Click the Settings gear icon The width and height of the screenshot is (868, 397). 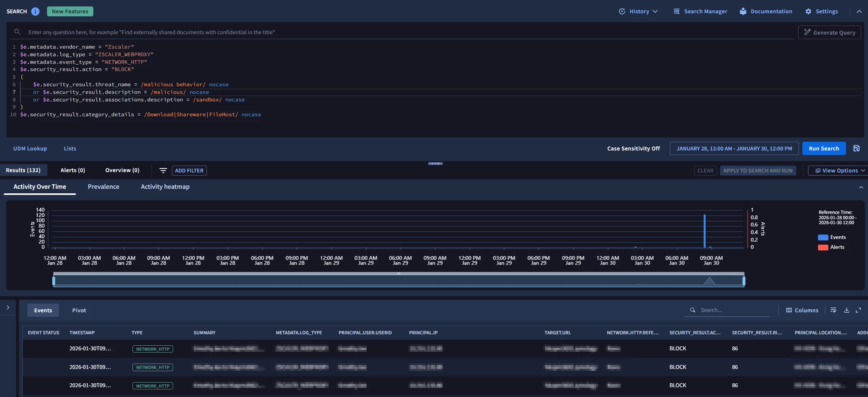click(x=808, y=11)
